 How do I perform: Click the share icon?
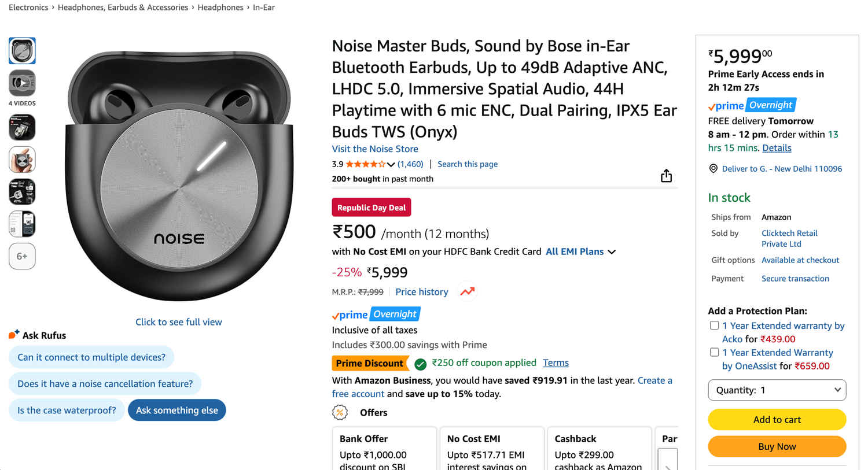click(666, 176)
